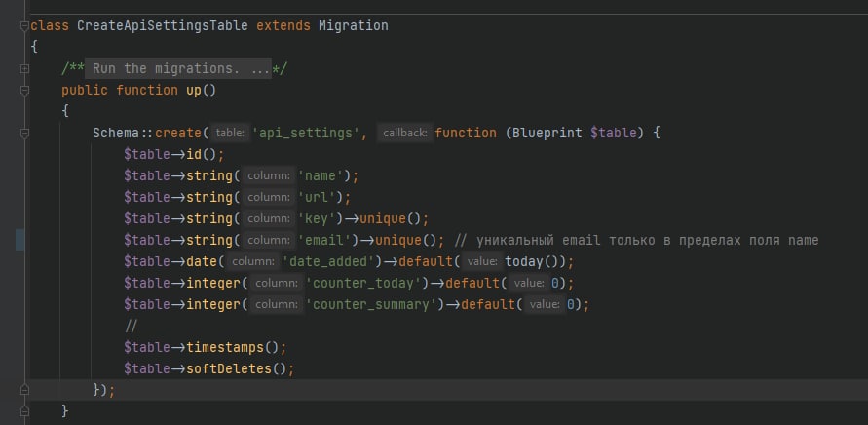Screen dimensions: 868x425
Task: Click integer on the counter_today line
Action: (213, 283)
